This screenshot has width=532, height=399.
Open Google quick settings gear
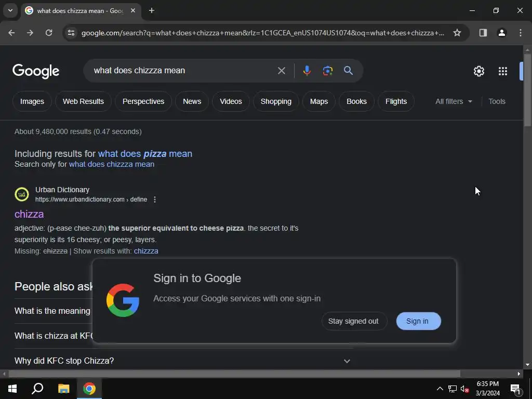pyautogui.click(x=478, y=71)
